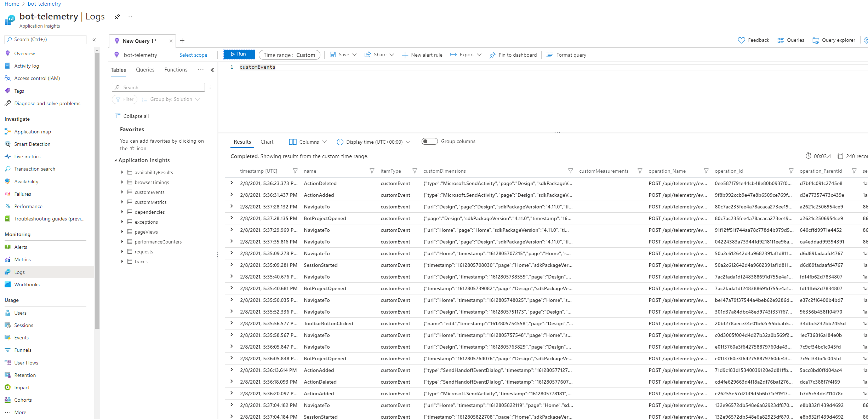Enable the Group columns toggle
The image size is (868, 419).
429,141
